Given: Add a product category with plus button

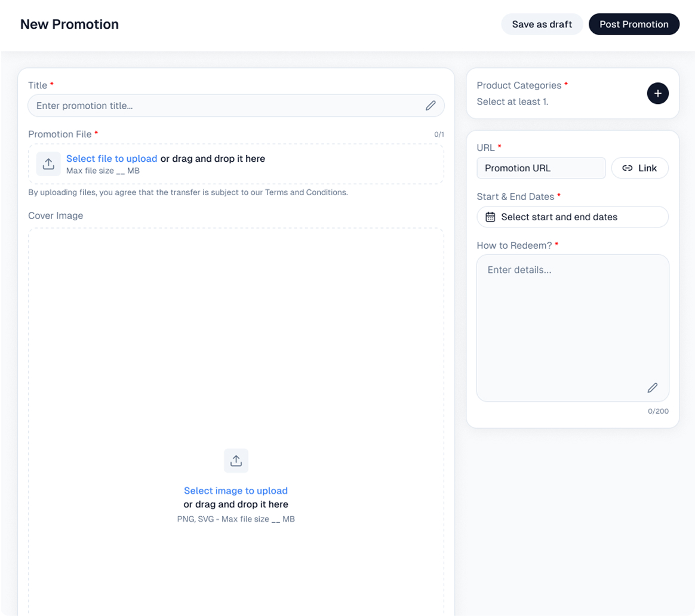Looking at the screenshot, I should coord(658,94).
